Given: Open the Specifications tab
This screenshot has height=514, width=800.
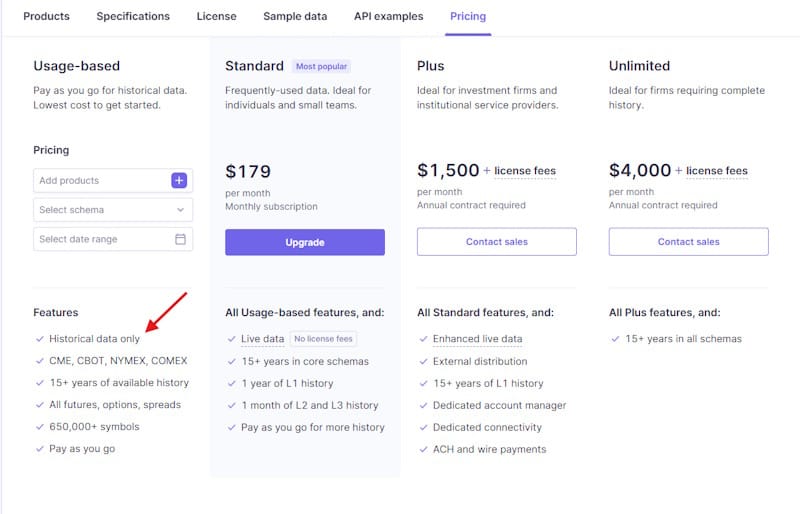Looking at the screenshot, I should (133, 17).
